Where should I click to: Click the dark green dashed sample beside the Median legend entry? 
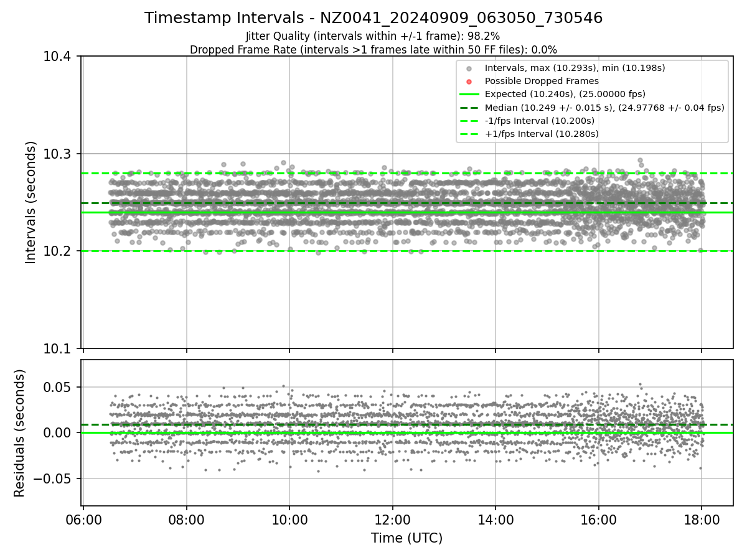[x=469, y=108]
